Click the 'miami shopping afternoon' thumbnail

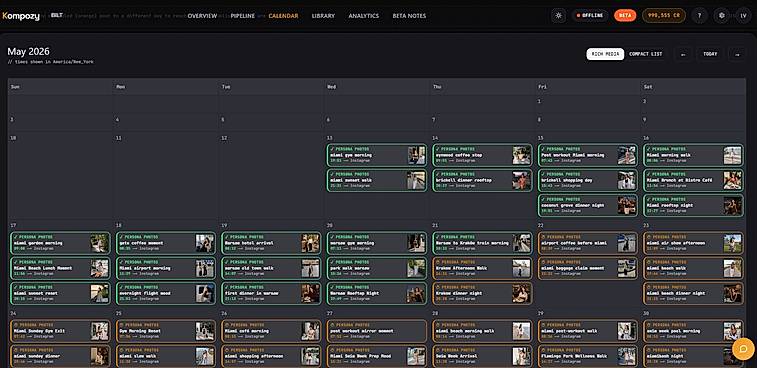coord(310,356)
